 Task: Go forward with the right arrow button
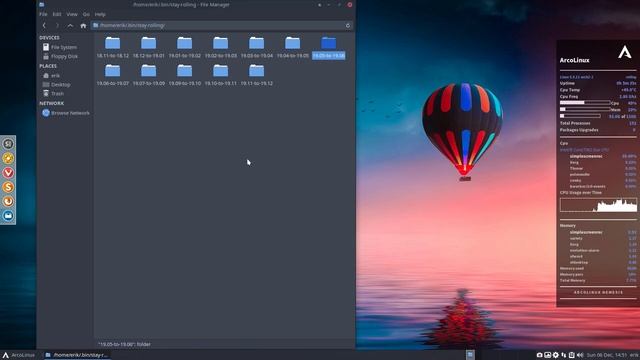tap(57, 25)
